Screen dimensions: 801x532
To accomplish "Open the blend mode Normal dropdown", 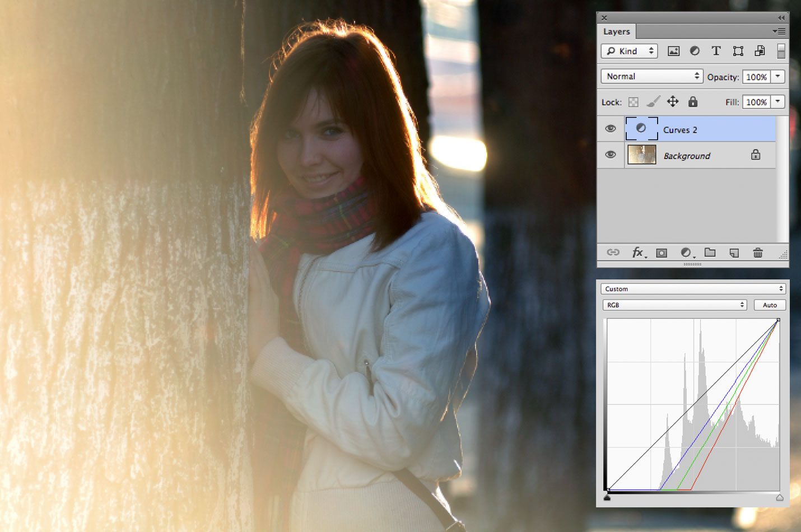I will [x=652, y=76].
